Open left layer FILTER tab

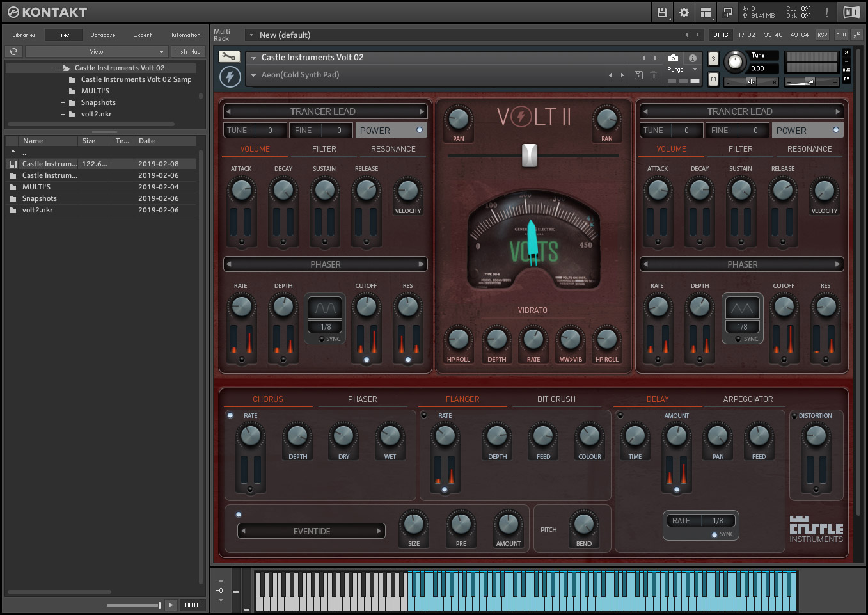(x=324, y=149)
